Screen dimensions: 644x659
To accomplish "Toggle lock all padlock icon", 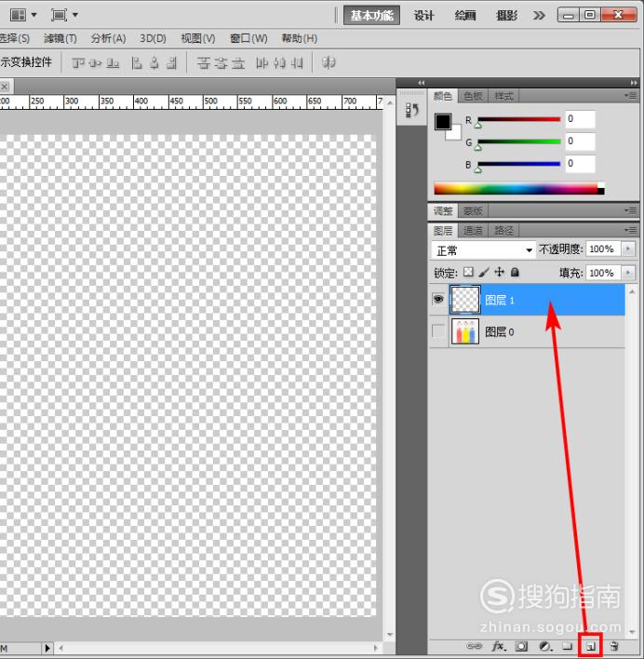I will pyautogui.click(x=515, y=273).
